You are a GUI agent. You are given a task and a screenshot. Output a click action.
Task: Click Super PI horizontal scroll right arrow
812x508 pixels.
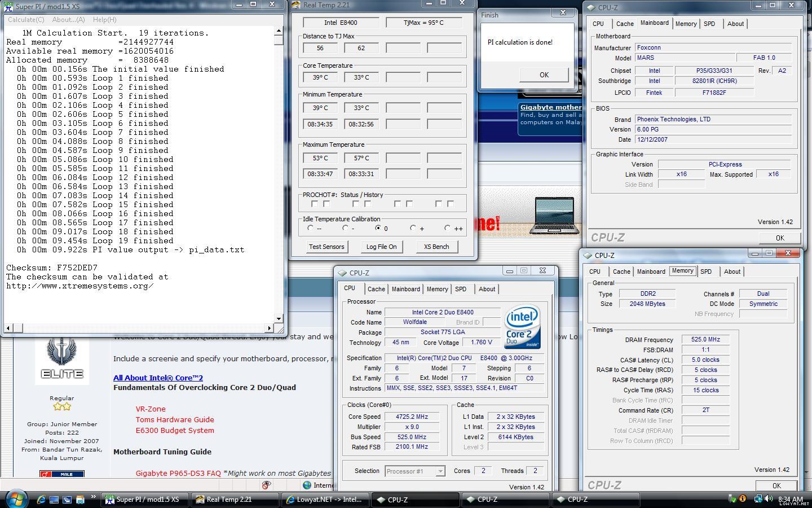[x=269, y=328]
